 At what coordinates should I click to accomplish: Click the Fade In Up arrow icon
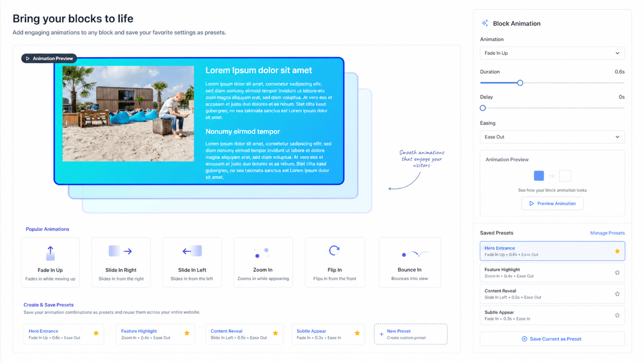coord(50,253)
